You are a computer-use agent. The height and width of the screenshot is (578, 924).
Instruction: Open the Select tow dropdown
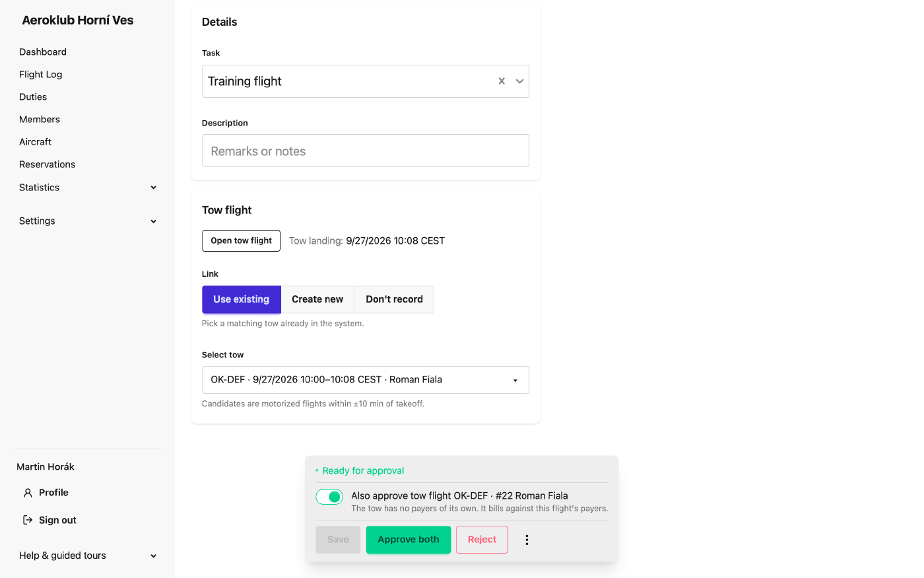tap(365, 380)
